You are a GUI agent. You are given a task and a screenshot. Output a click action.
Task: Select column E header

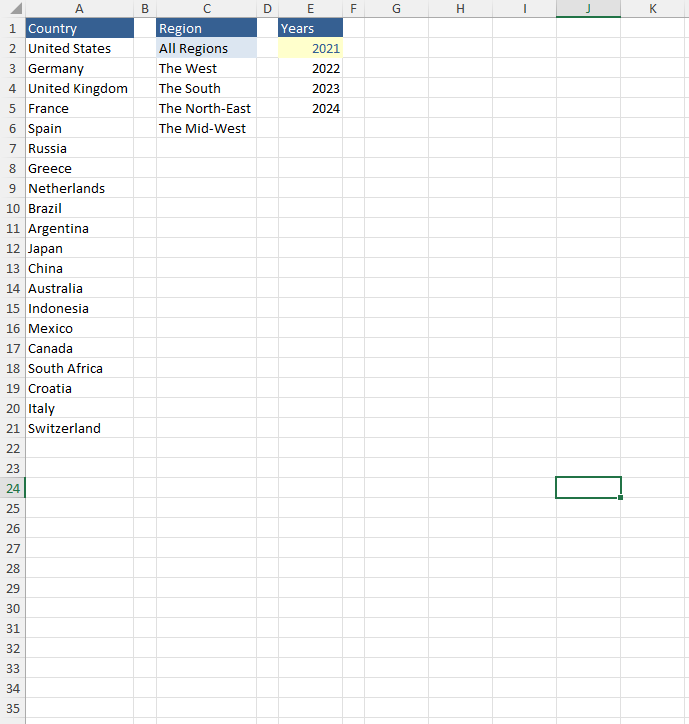310,9
